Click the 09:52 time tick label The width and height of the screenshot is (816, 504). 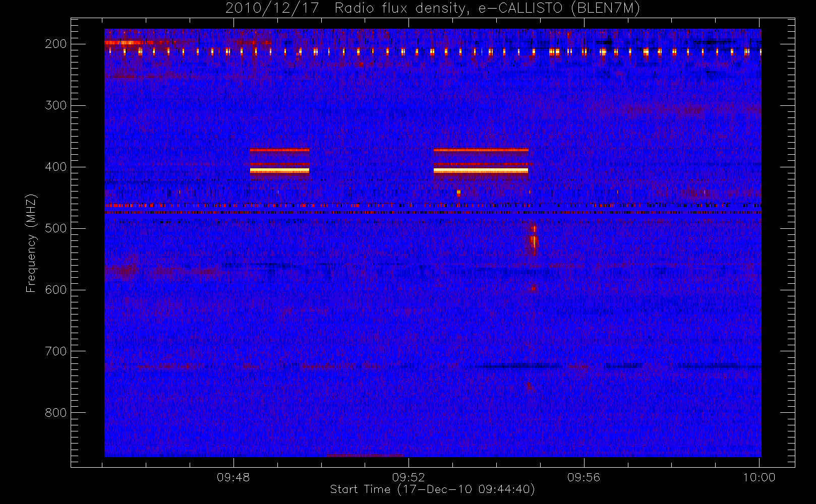409,477
